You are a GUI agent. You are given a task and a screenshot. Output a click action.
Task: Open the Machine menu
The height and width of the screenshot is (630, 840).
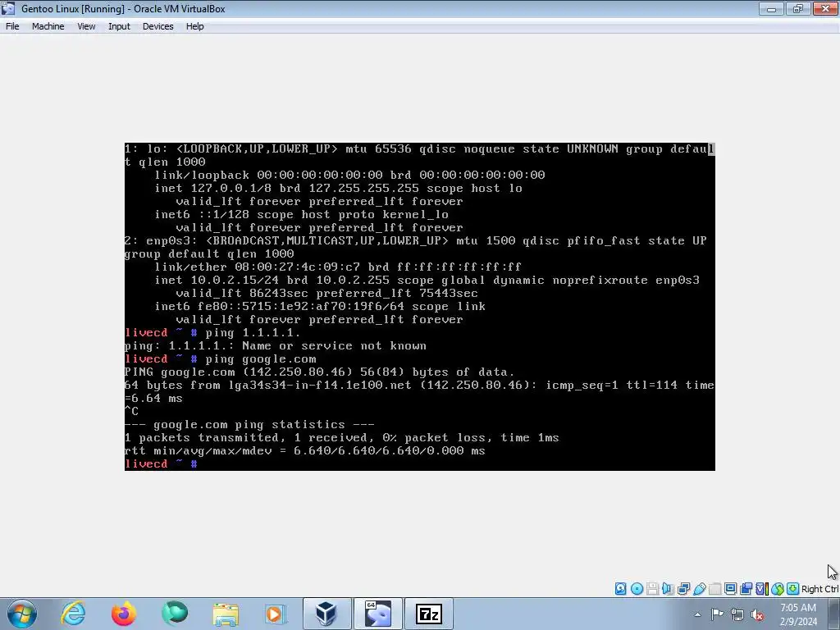pos(48,26)
